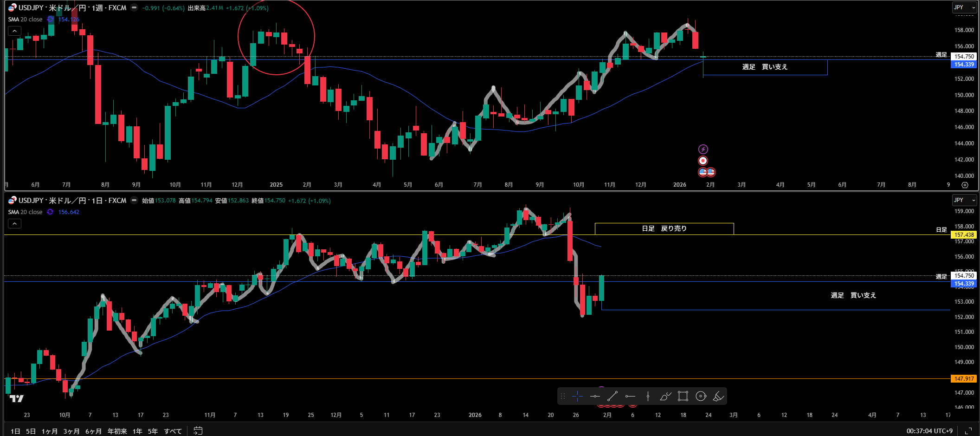Toggle fullscreen mode for the chart
Viewport: 980px width, 436px height.
click(968, 431)
